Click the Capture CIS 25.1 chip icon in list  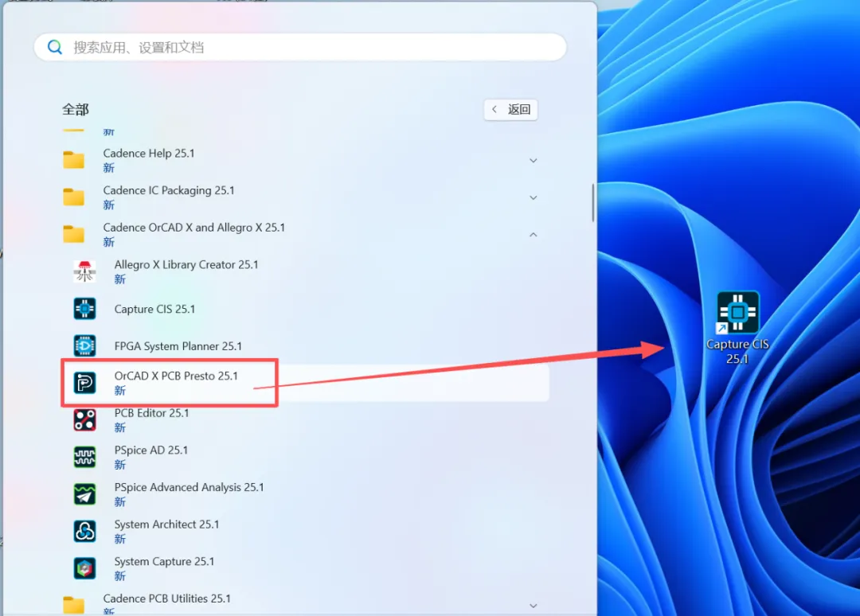coord(84,309)
